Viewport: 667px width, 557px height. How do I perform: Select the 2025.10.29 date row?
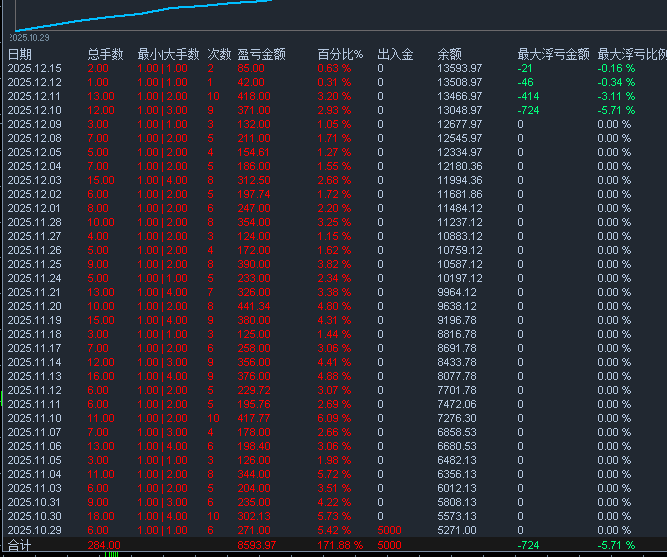(35, 530)
